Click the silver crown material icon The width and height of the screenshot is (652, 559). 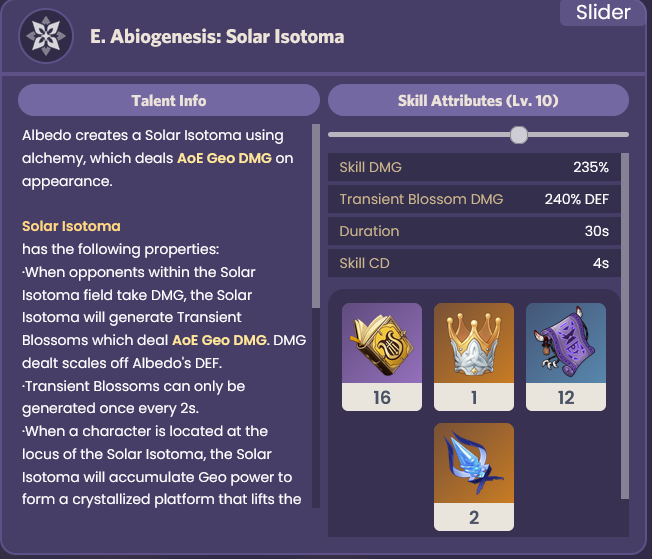click(473, 341)
